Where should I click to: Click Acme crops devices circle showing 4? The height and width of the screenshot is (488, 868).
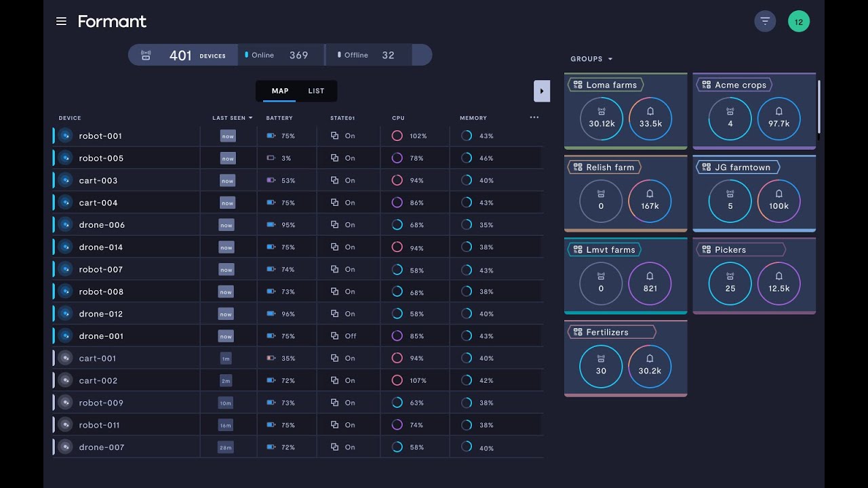pos(730,119)
